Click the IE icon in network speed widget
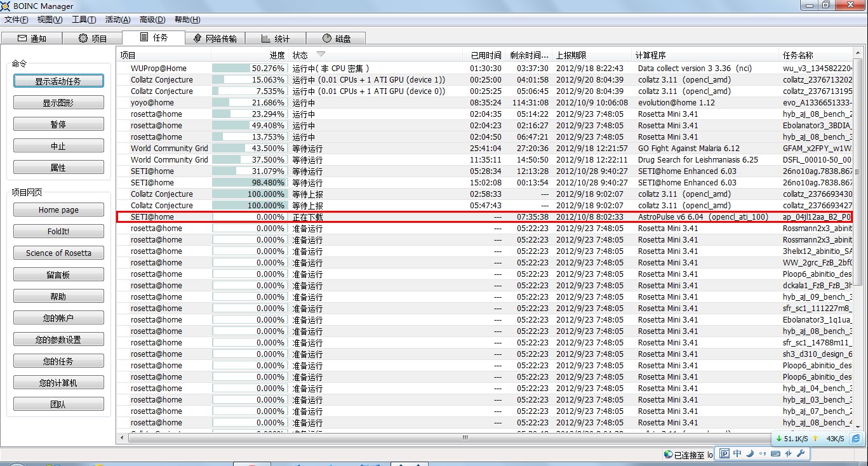 tap(855, 439)
